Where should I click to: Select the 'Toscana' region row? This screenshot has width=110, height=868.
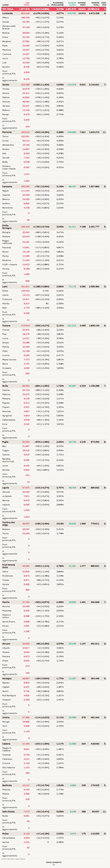[54, 325]
